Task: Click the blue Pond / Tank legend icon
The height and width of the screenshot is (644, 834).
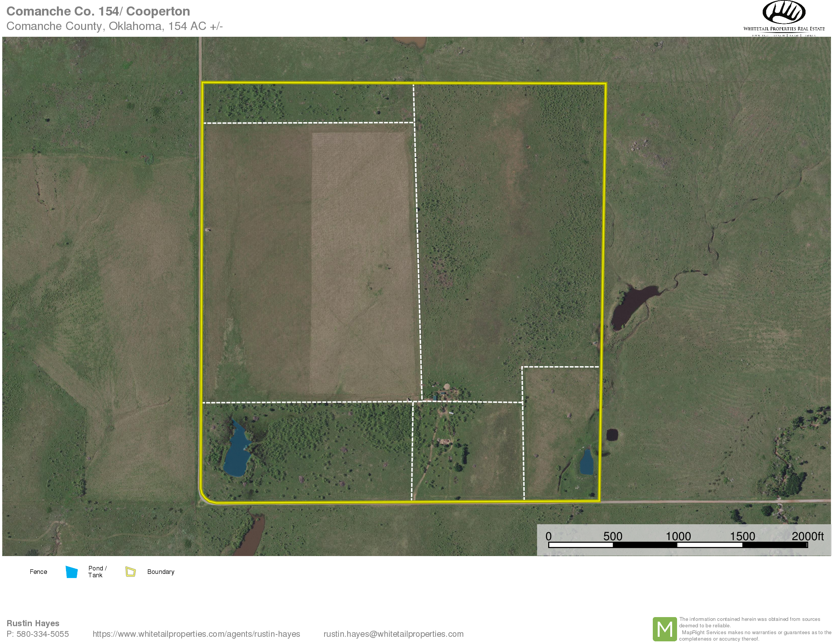Action: pos(71,572)
